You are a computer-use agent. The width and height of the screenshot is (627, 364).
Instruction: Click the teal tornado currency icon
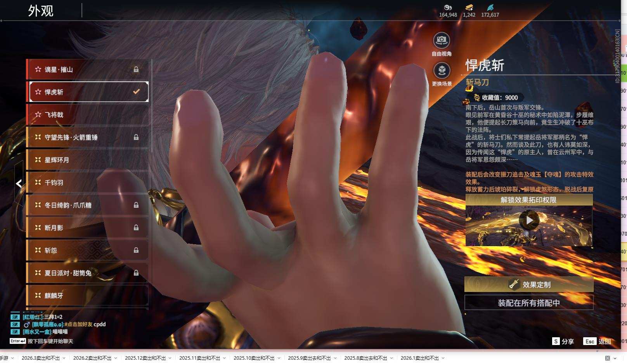490,7
